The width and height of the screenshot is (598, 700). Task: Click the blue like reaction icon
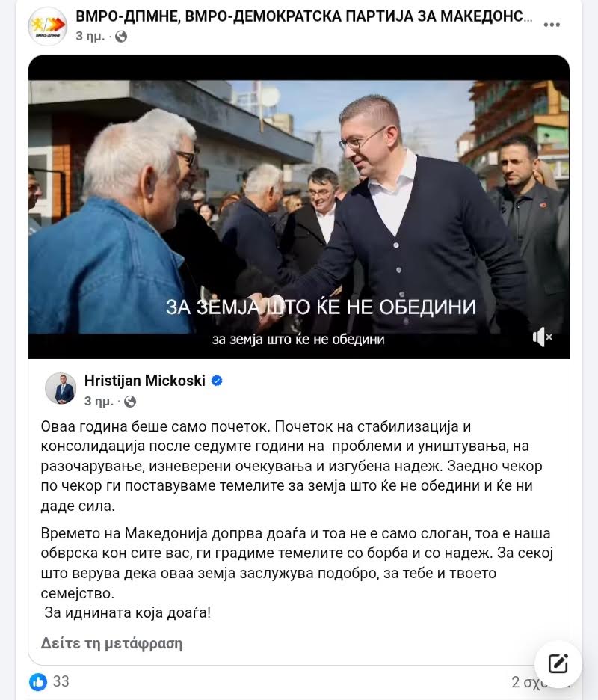pyautogui.click(x=38, y=682)
